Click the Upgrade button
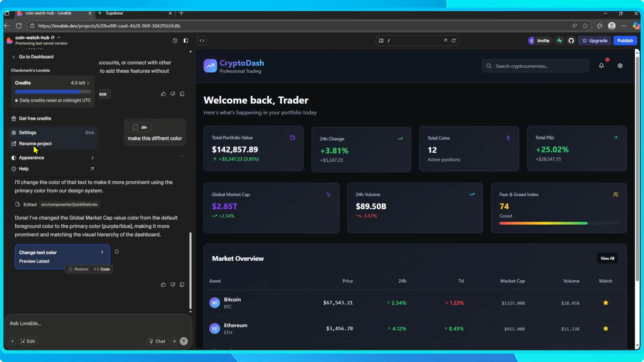644x362 pixels. (595, 40)
